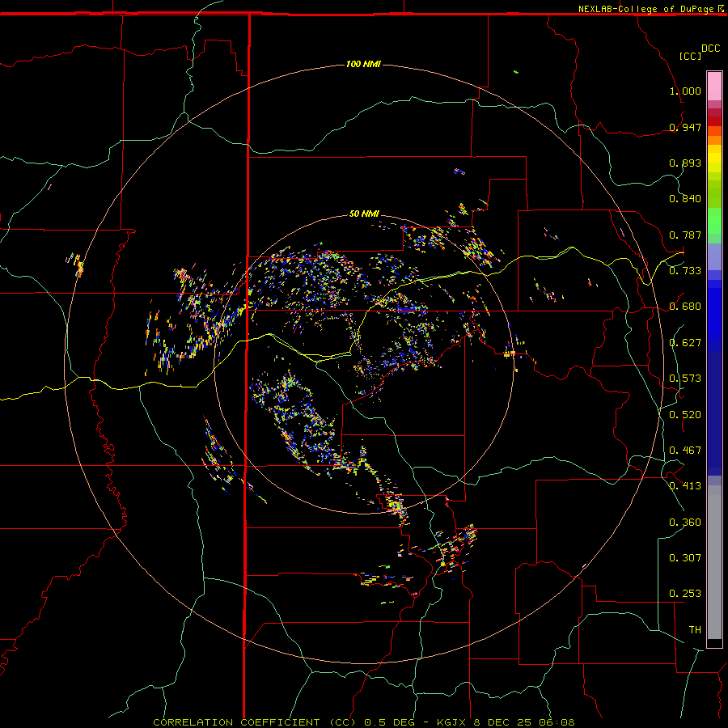Select the 0.787 legend value

tap(685, 235)
